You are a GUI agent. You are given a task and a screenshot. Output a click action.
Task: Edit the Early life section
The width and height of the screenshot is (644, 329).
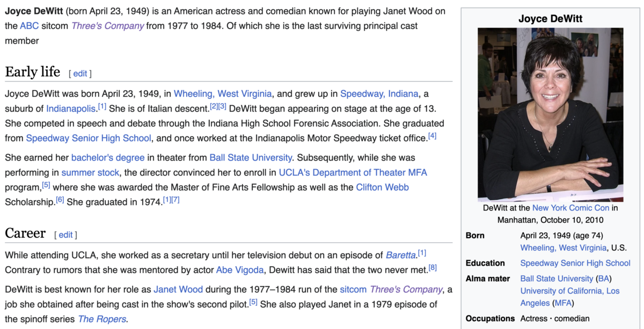(x=80, y=74)
